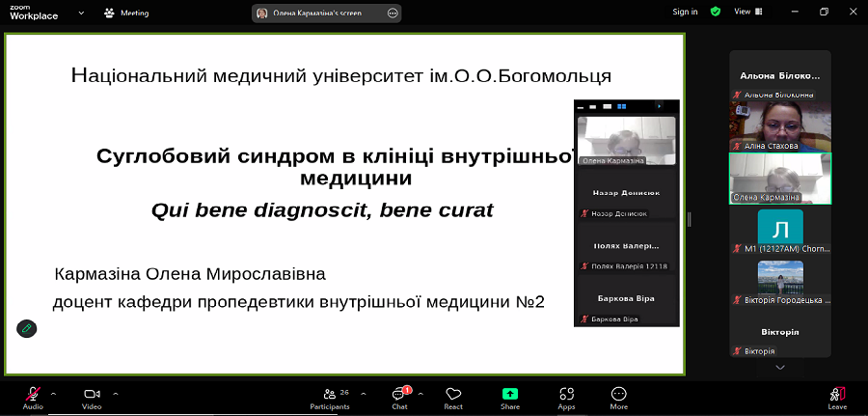Open the annotation pencil tool
868x416 pixels.
click(27, 328)
